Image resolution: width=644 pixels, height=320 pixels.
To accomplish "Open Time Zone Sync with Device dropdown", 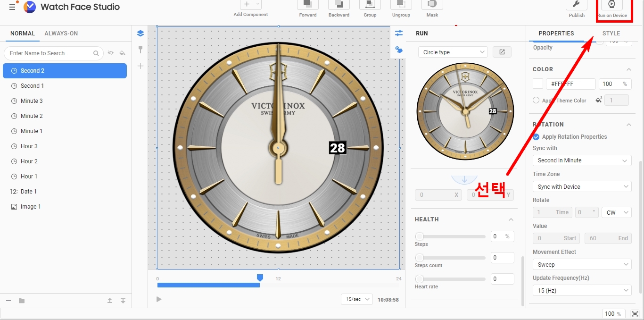I will (582, 186).
